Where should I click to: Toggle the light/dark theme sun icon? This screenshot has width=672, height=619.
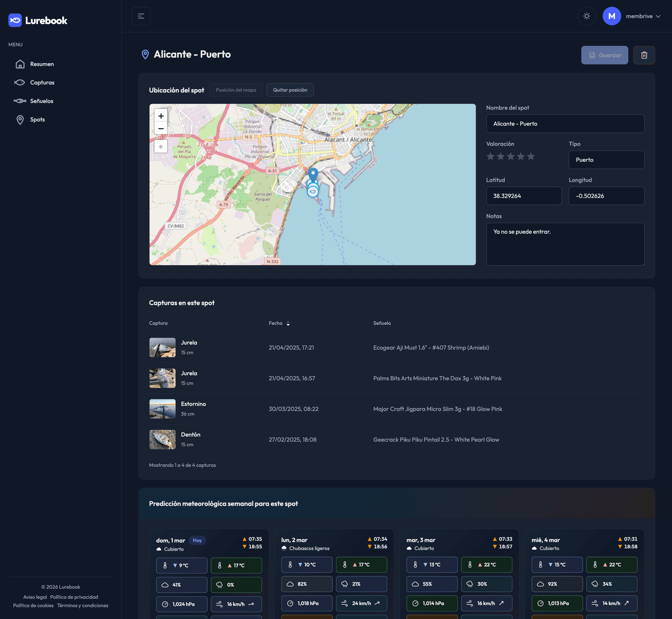(587, 16)
